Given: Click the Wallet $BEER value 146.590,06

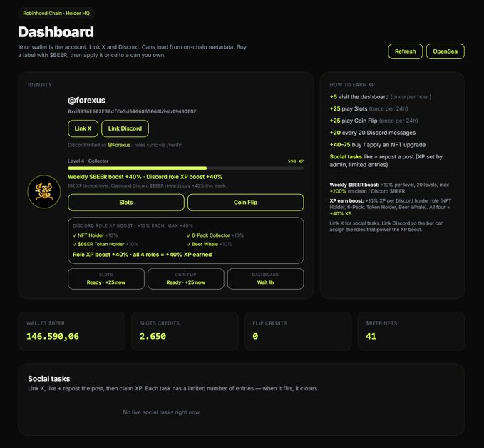Looking at the screenshot, I should [53, 336].
